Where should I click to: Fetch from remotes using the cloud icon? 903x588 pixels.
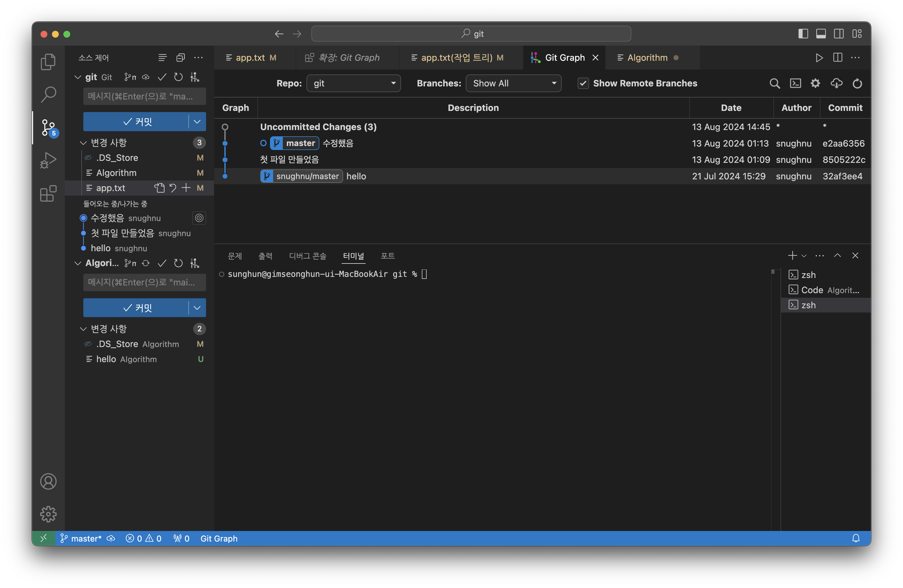click(836, 83)
